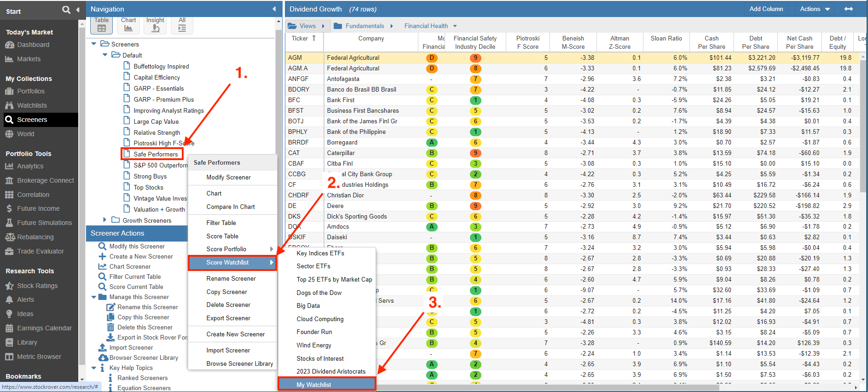Viewport: 868px width, 392px height.
Task: Click the Piotroski F Score column header
Action: coord(527,42)
